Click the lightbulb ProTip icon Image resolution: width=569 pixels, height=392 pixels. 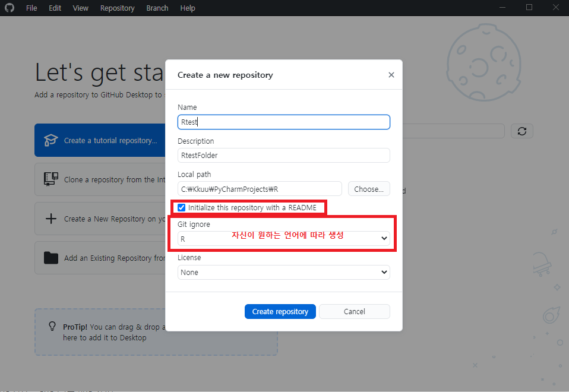pos(52,326)
